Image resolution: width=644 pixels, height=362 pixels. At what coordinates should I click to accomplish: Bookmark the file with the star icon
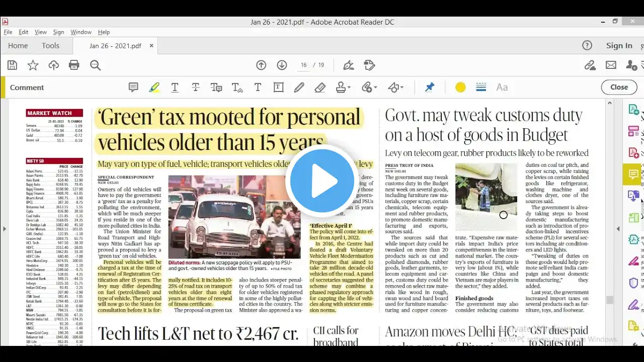(x=33, y=65)
